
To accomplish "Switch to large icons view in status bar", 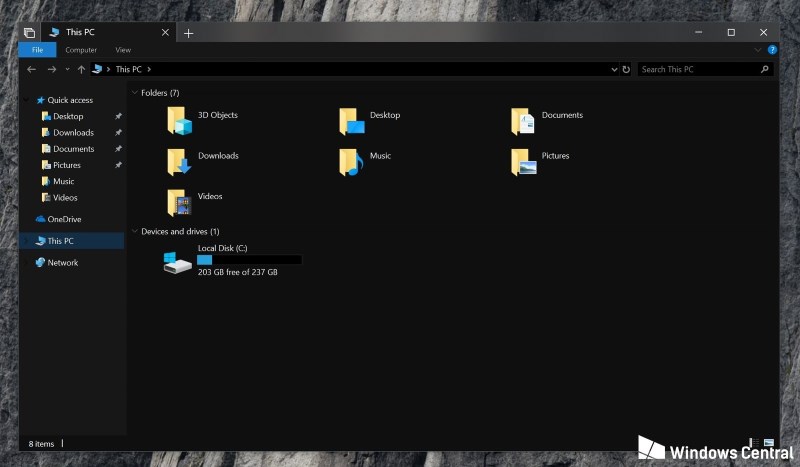I will (x=768, y=443).
